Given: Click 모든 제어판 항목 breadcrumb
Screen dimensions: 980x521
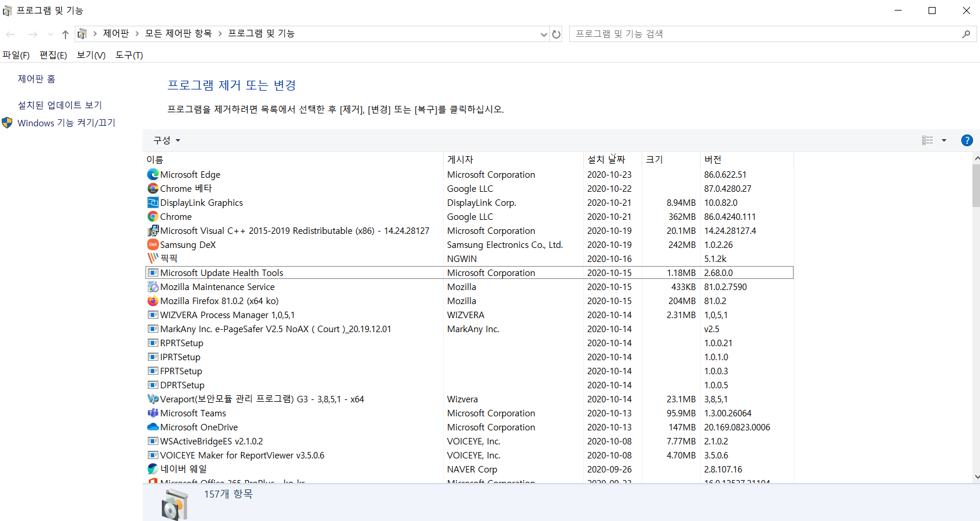Looking at the screenshot, I should coord(178,33).
